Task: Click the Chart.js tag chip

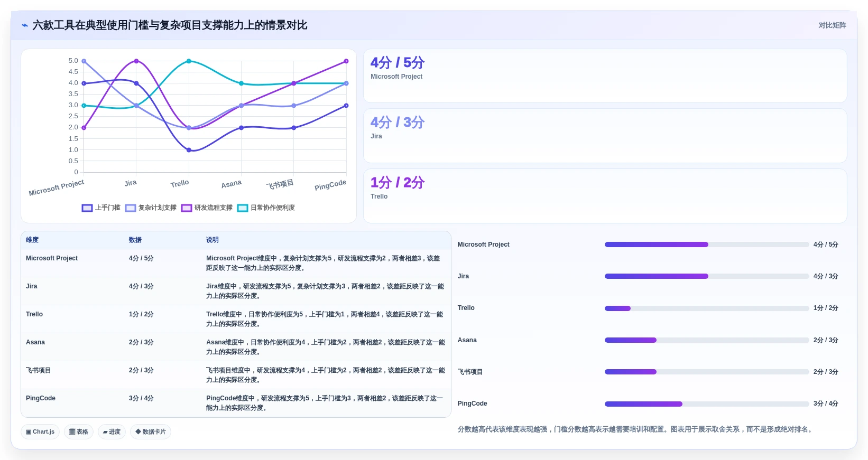Action: click(x=40, y=431)
